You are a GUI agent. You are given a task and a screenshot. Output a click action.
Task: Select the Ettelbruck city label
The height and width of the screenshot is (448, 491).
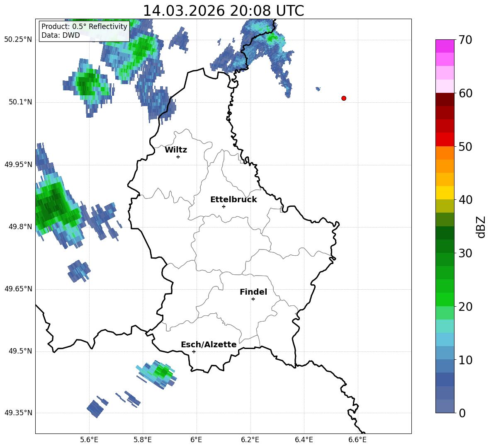[233, 200]
